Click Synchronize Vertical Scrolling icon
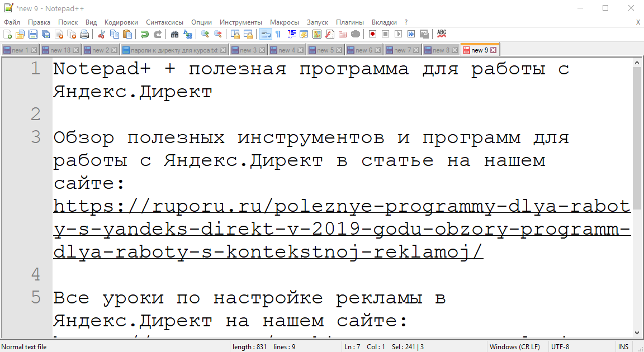This screenshot has width=644, height=352. [235, 34]
